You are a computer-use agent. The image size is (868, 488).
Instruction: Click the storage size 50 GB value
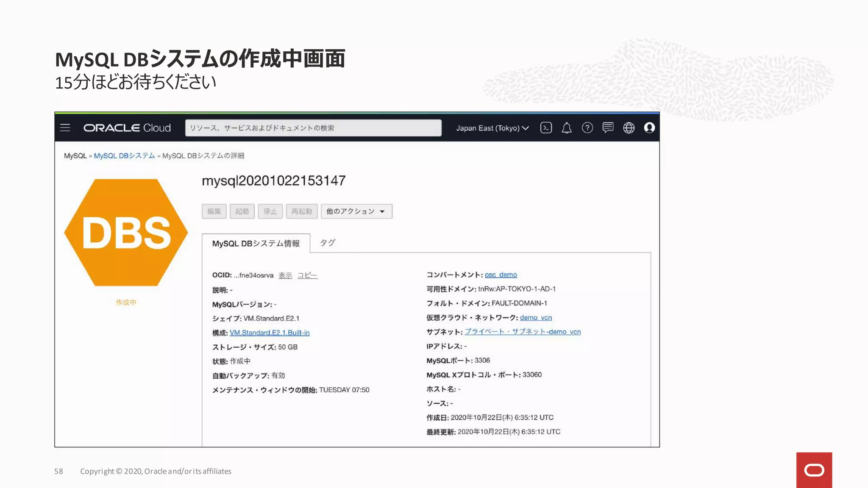[288, 347]
